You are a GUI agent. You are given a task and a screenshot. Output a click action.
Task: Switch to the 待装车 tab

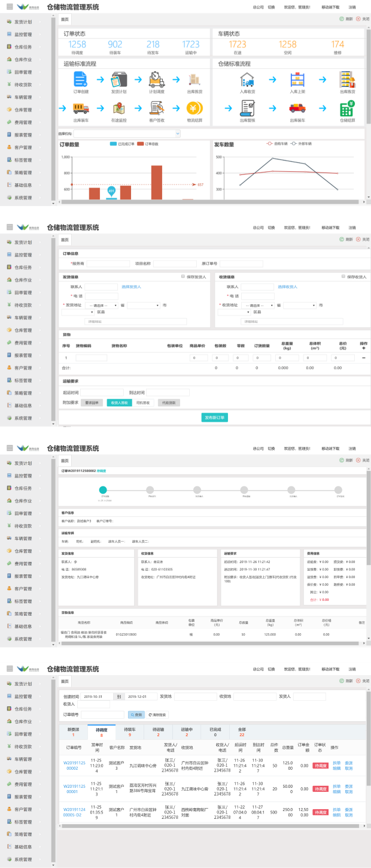[129, 731]
